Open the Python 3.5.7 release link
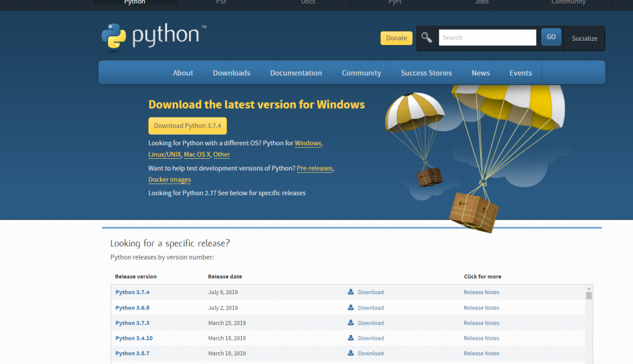The image size is (633, 364). pyautogui.click(x=132, y=353)
